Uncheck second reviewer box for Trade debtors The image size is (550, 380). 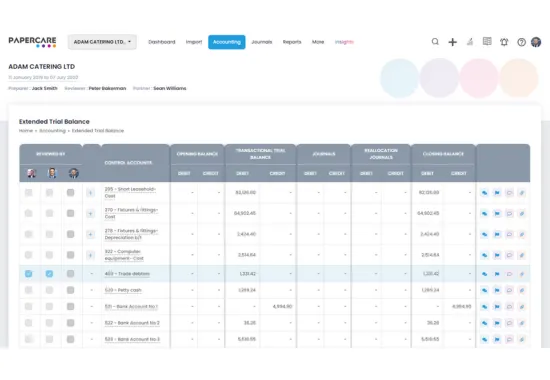(x=49, y=274)
